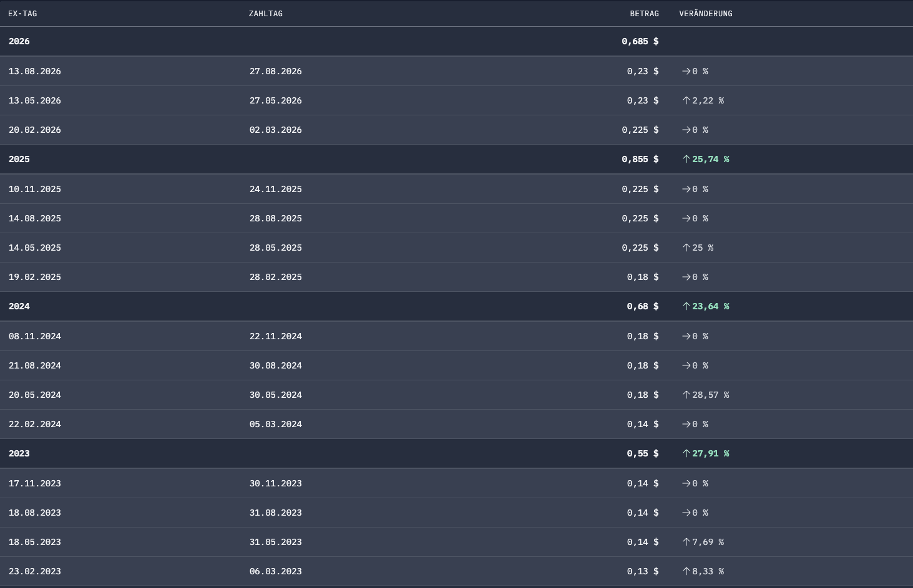Click pay date 05.03.2024

tap(276, 424)
